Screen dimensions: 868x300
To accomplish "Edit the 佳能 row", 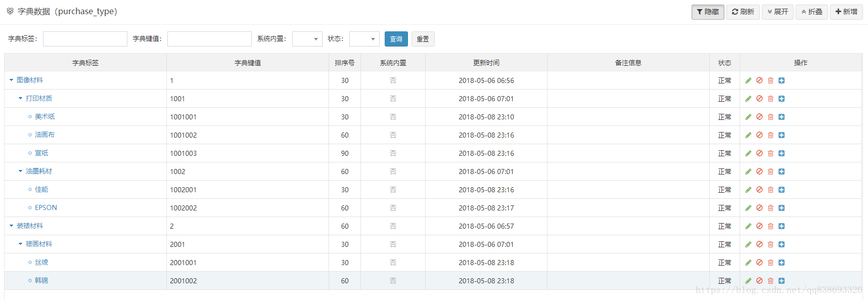I will pyautogui.click(x=748, y=190).
